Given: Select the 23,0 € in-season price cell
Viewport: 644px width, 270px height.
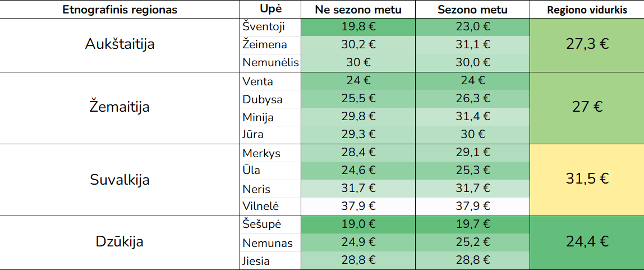Looking at the screenshot, I should (x=472, y=26).
